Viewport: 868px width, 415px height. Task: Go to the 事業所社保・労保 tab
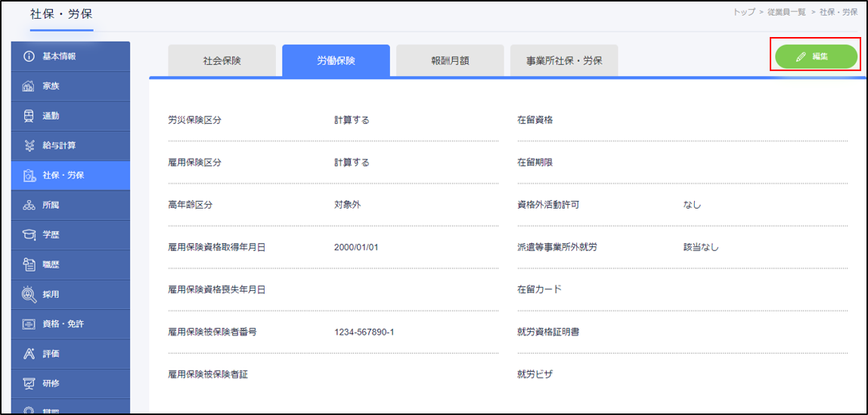point(564,60)
